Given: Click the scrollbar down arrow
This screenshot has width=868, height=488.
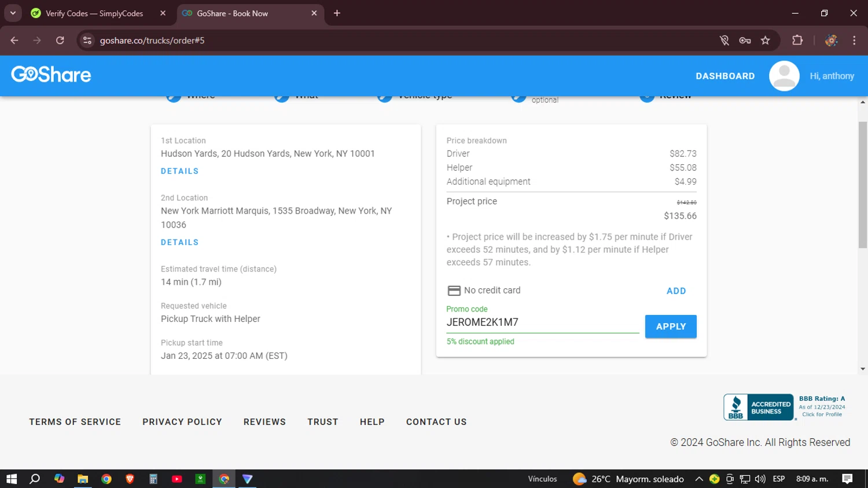Looking at the screenshot, I should (863, 369).
